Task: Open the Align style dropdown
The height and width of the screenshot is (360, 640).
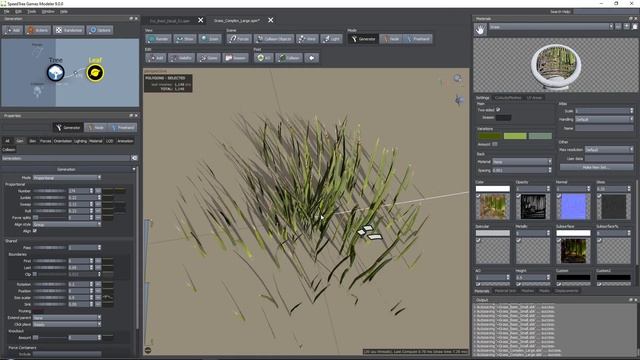Action: (67, 224)
